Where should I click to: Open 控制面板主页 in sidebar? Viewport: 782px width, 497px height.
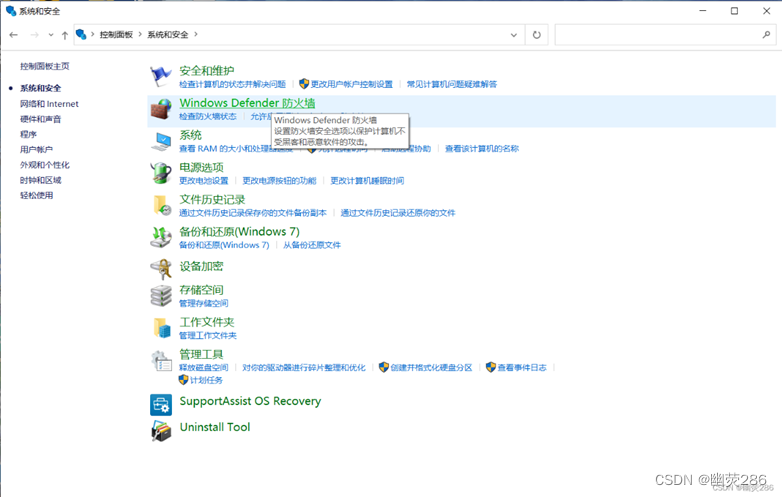(x=45, y=66)
